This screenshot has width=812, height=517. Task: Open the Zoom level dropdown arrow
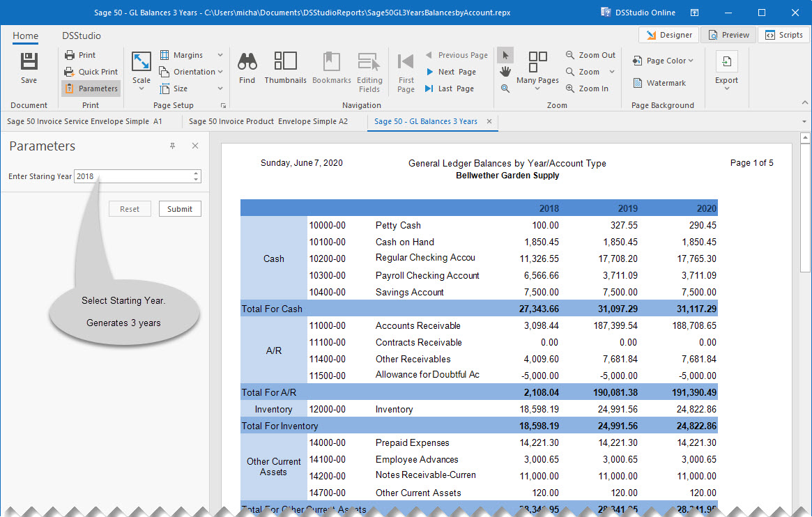click(x=611, y=71)
